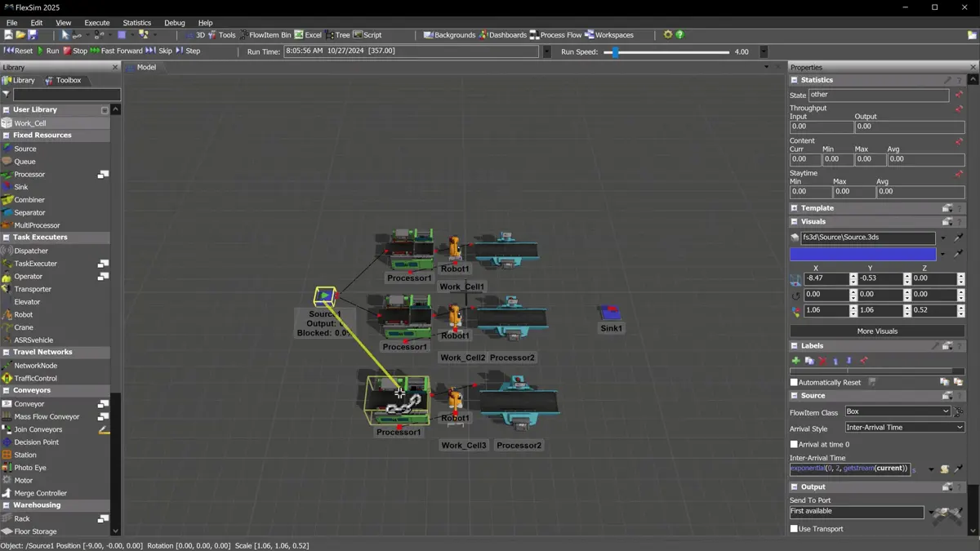Click the Run Speed slider handle
Screen dimensions: 980x551
click(x=615, y=52)
